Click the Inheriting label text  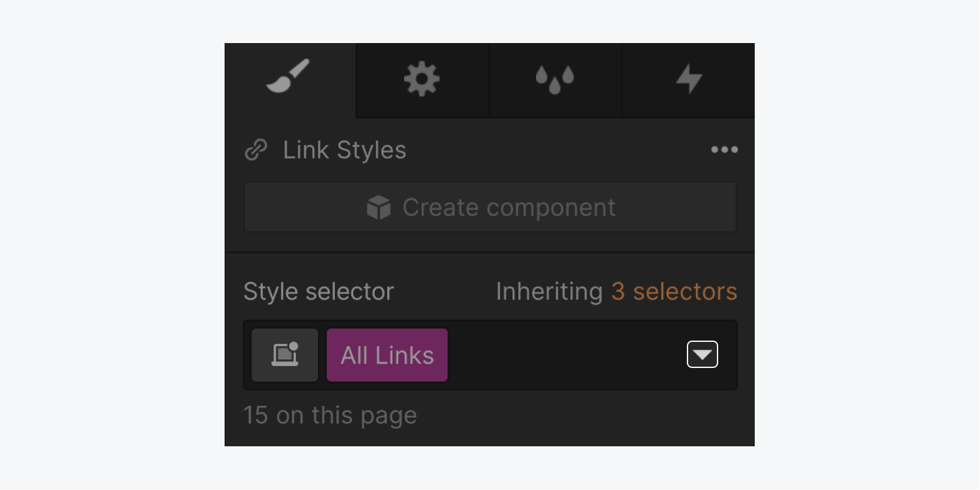coord(549,291)
